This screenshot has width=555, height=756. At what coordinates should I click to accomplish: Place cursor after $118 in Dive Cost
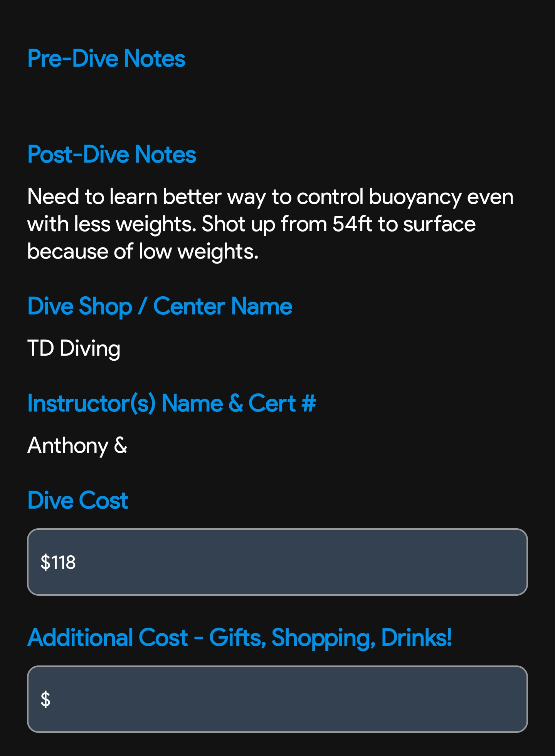tap(79, 563)
